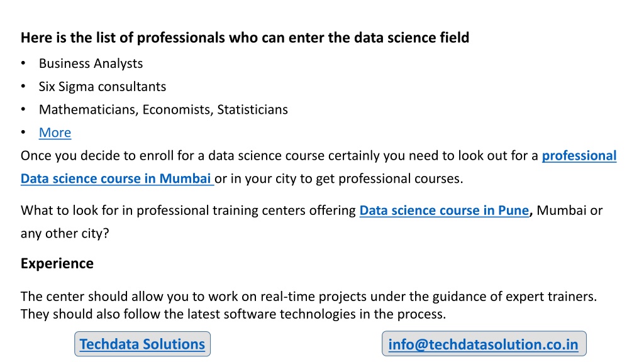Click the Six Sigma consultants list item text

pos(103,87)
